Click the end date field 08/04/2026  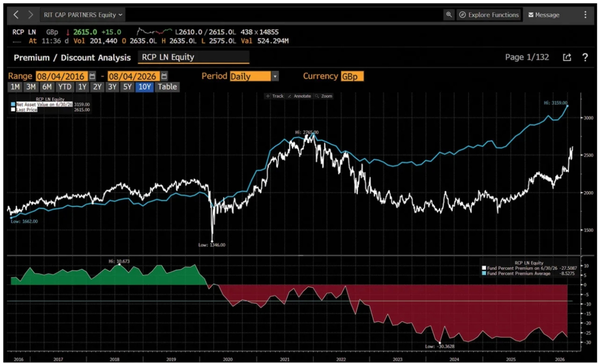133,76
